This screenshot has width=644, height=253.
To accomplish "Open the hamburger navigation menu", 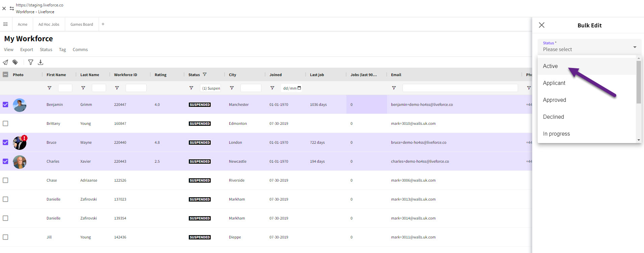I will pos(5,24).
